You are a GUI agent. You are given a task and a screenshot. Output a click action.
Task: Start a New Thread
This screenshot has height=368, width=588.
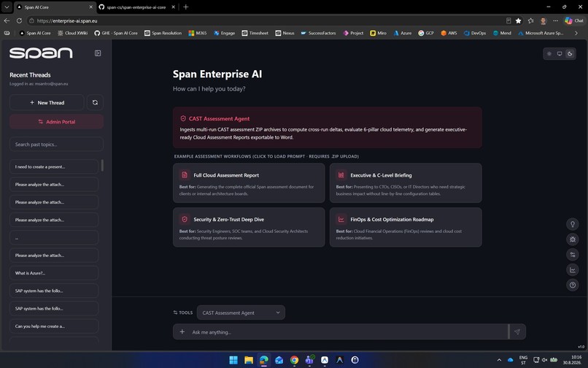[47, 102]
